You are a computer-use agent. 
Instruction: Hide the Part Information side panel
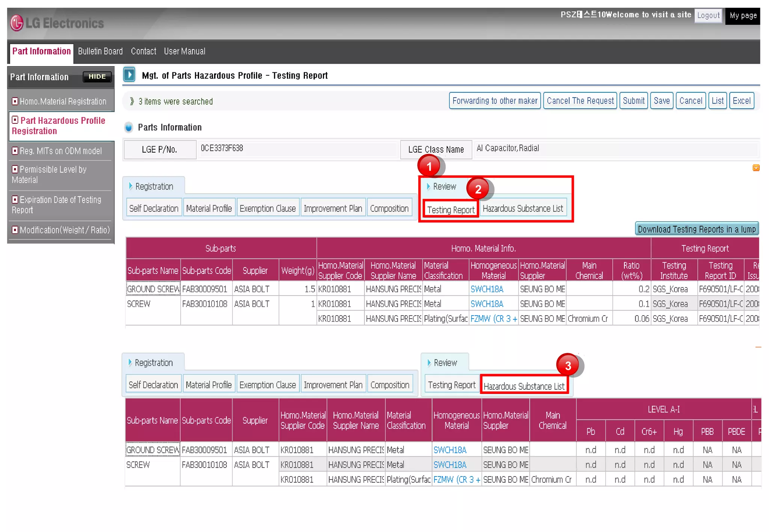pyautogui.click(x=97, y=77)
